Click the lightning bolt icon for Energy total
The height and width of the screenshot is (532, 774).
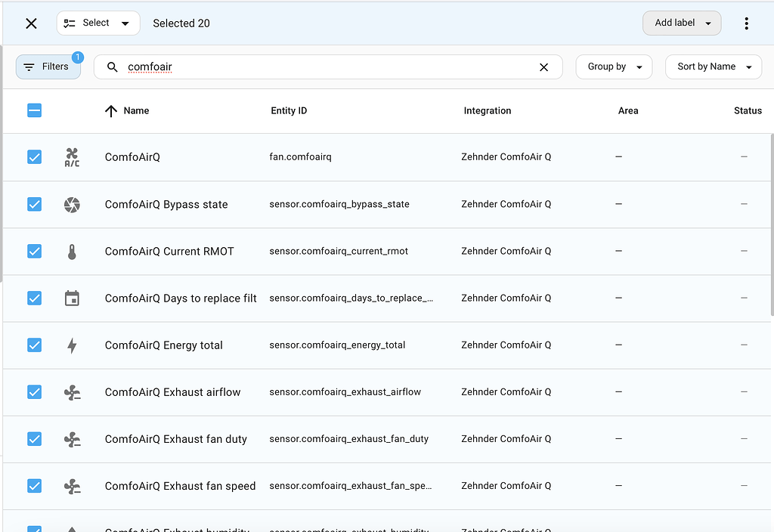(72, 345)
